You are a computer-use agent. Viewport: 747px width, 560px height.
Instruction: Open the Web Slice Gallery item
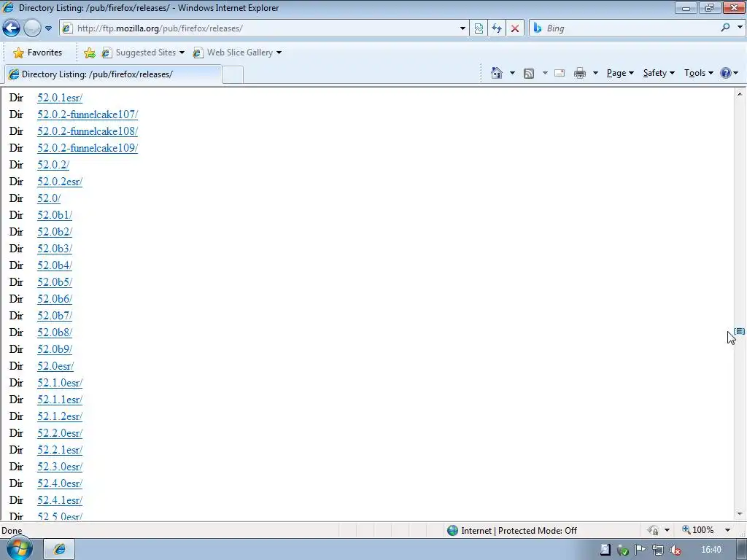237,52
